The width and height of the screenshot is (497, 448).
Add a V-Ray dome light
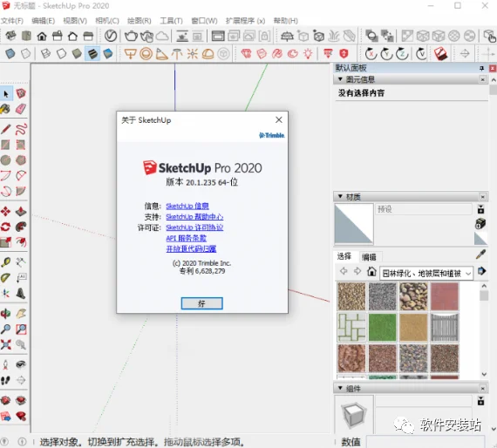point(208,54)
